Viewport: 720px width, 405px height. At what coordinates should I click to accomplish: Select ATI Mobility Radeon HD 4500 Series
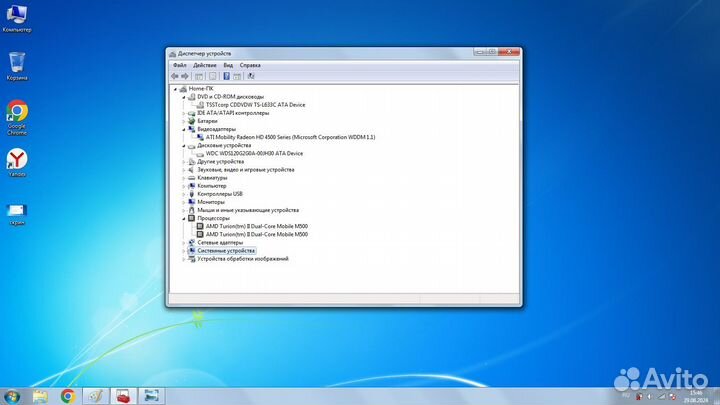pyautogui.click(x=290, y=137)
